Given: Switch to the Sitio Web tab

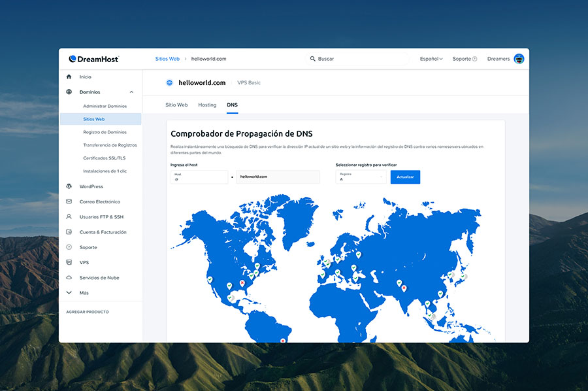Looking at the screenshot, I should point(176,105).
